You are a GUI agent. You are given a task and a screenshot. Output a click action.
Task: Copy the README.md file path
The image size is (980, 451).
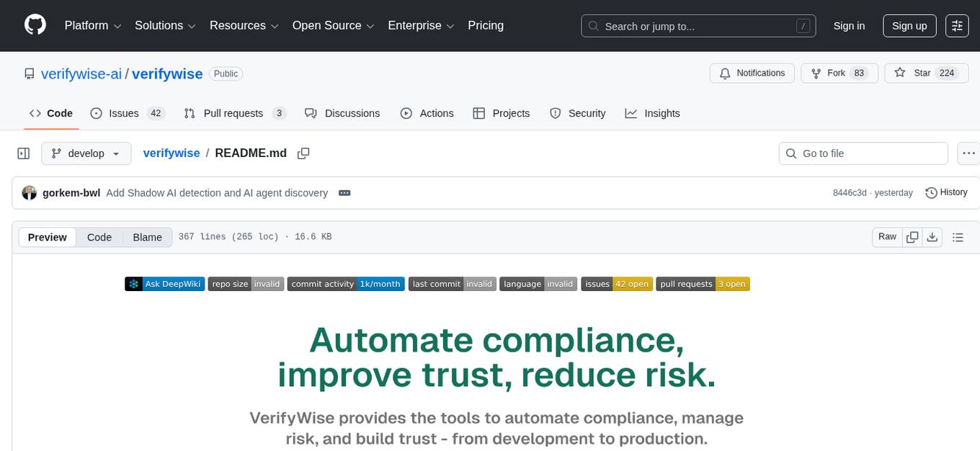[x=303, y=153]
